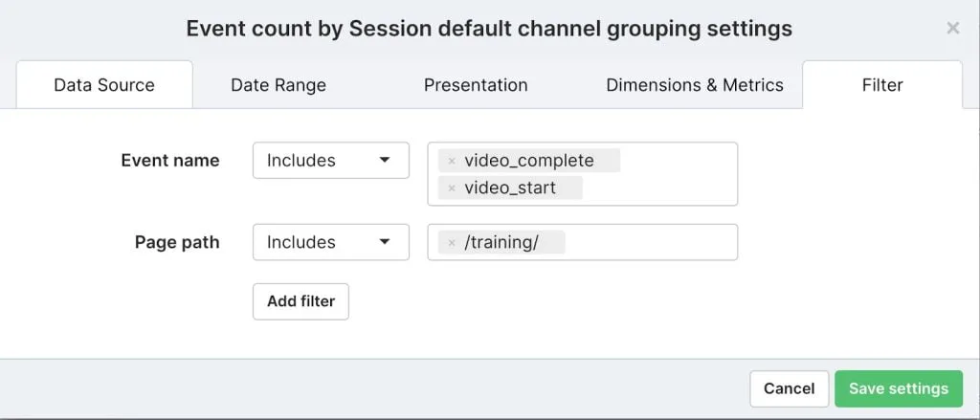Viewport: 980px width, 420px height.
Task: Select the /training/ tag text
Action: point(501,242)
